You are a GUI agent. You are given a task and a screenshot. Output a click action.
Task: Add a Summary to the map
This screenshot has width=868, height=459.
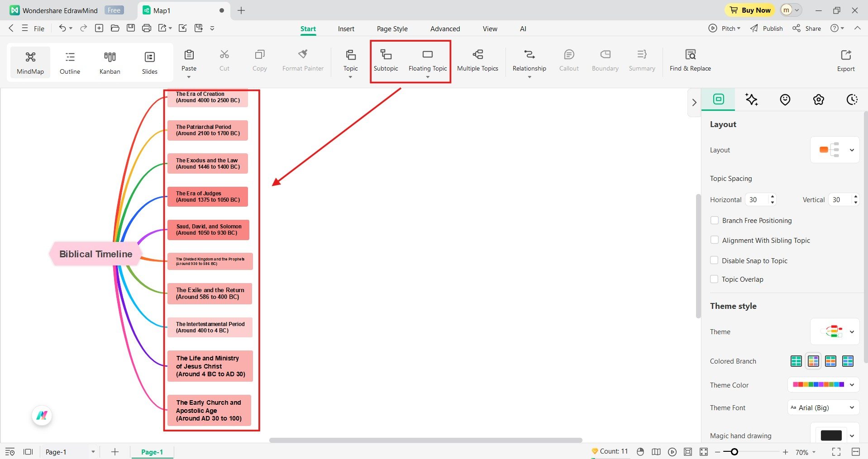[641, 61]
